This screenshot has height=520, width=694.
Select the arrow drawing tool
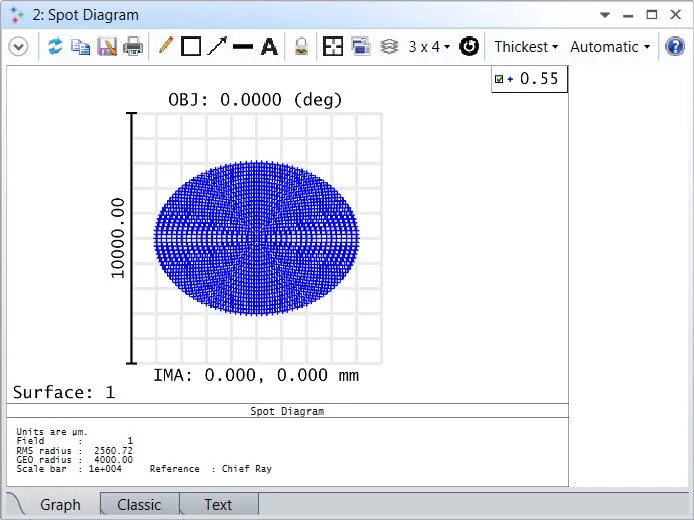click(x=217, y=47)
